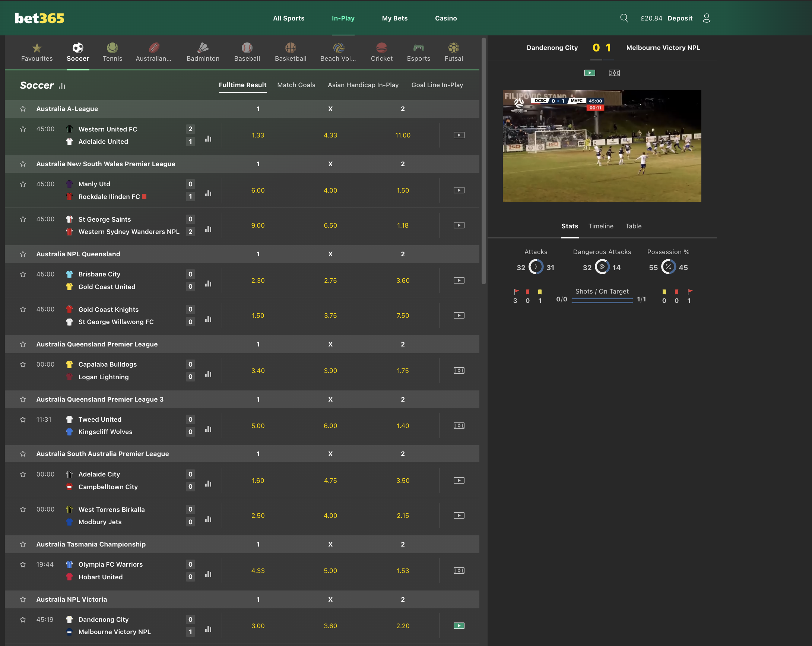Star Australia NPL Queensland league
This screenshot has width=812, height=646.
(23, 254)
